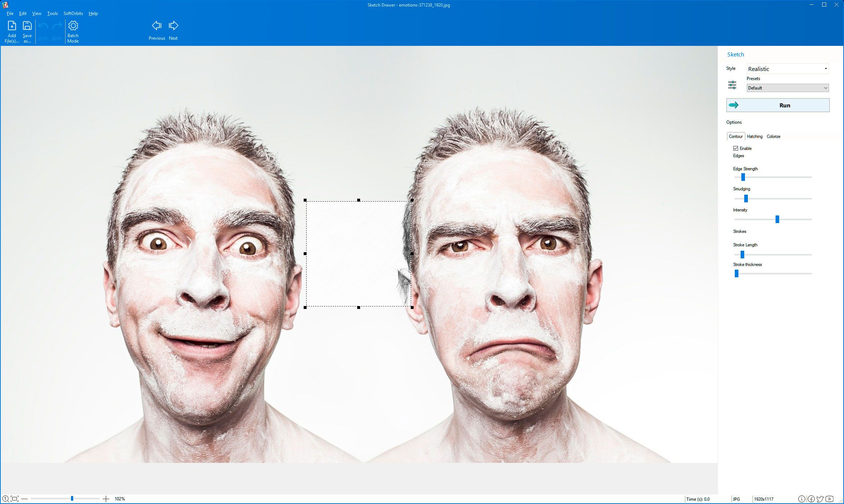Select the Contour tab in Options
The image size is (844, 504).
pos(735,136)
